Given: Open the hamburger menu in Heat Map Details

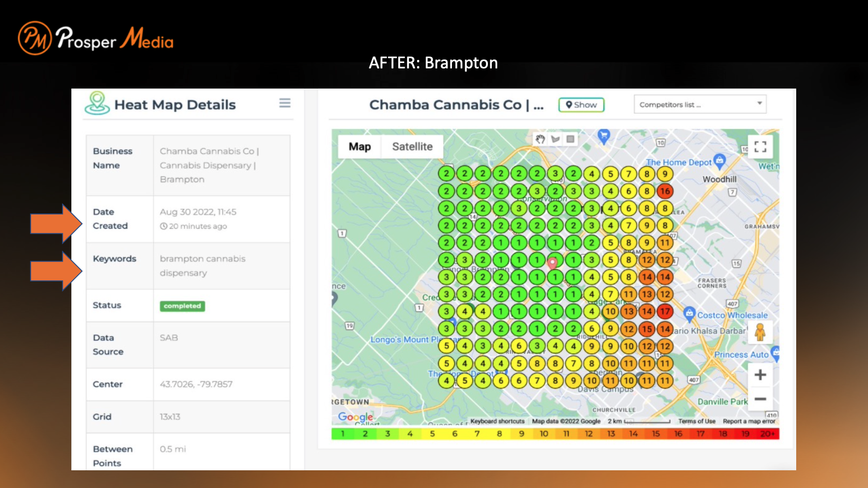Looking at the screenshot, I should click(285, 103).
